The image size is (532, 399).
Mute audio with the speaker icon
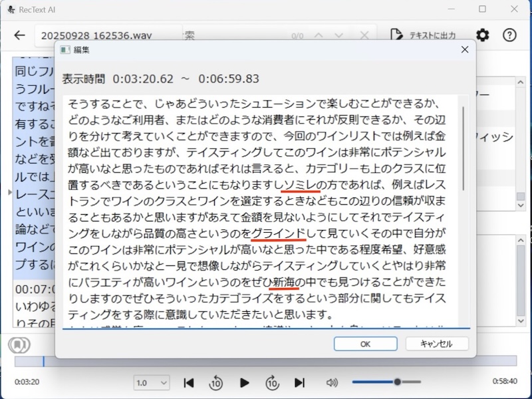pyautogui.click(x=332, y=382)
